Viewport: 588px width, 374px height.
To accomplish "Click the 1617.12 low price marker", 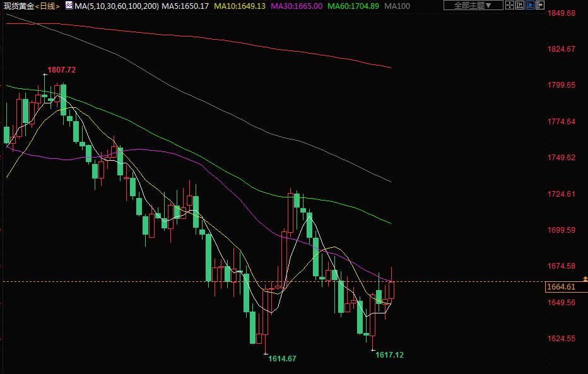I will pyautogui.click(x=389, y=355).
